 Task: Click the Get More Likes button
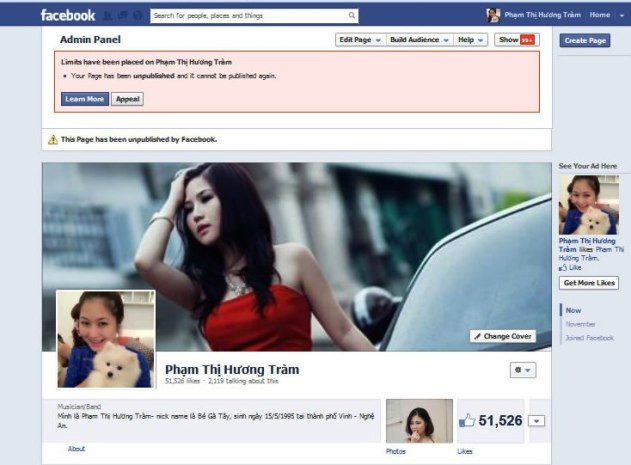coord(589,283)
